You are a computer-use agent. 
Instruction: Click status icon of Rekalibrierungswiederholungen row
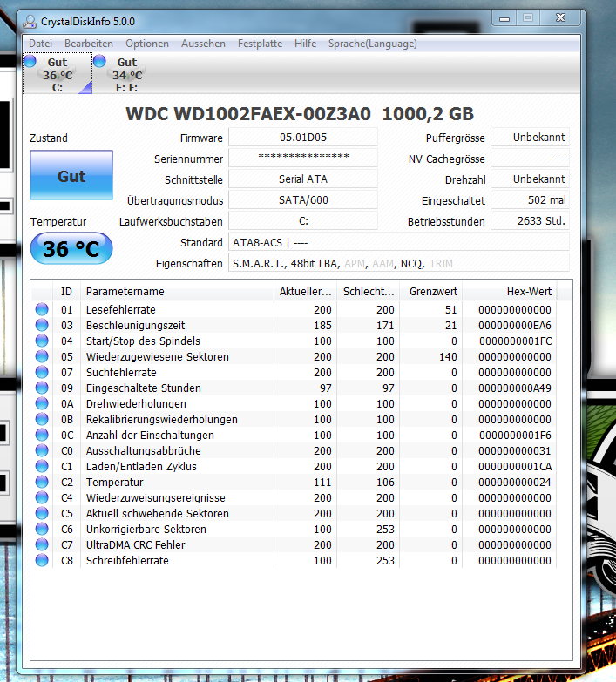click(42, 419)
